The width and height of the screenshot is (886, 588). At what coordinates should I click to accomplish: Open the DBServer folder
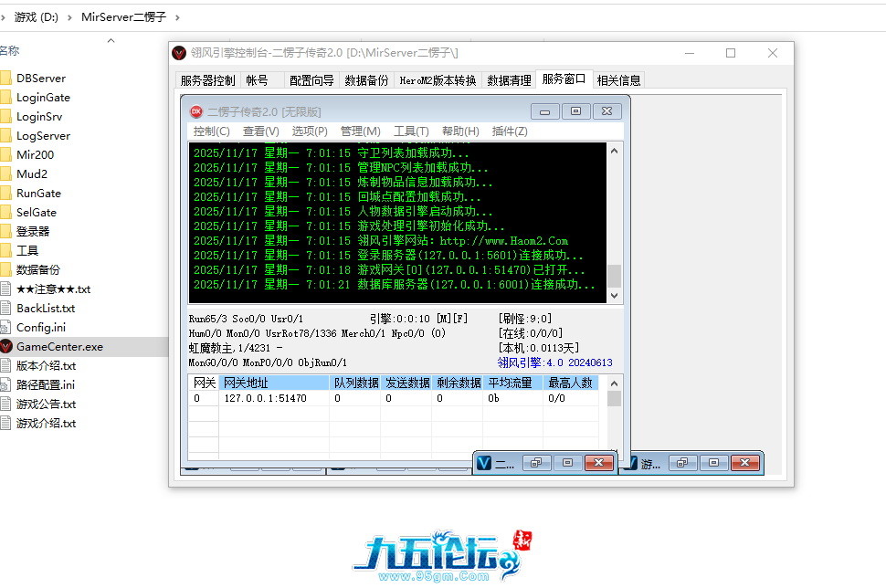point(40,78)
